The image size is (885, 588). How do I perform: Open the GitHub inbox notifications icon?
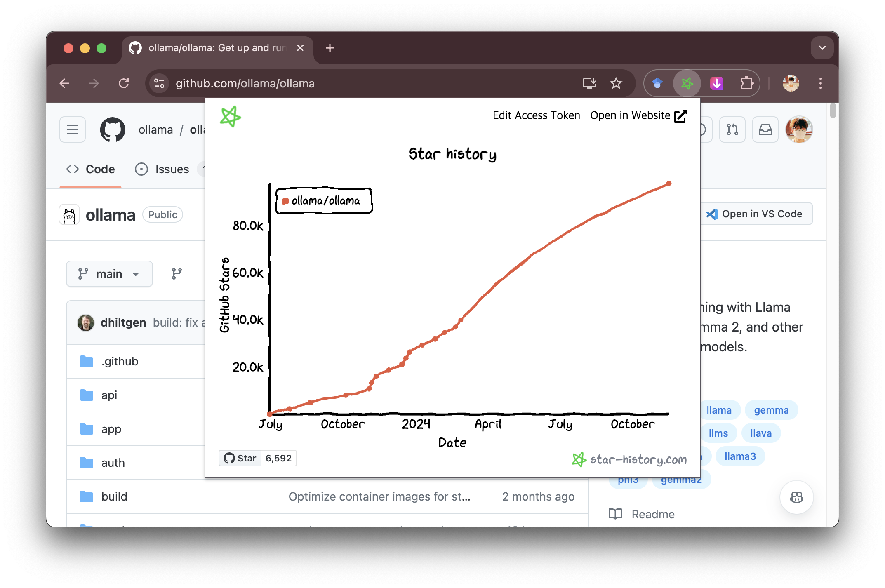(x=765, y=130)
